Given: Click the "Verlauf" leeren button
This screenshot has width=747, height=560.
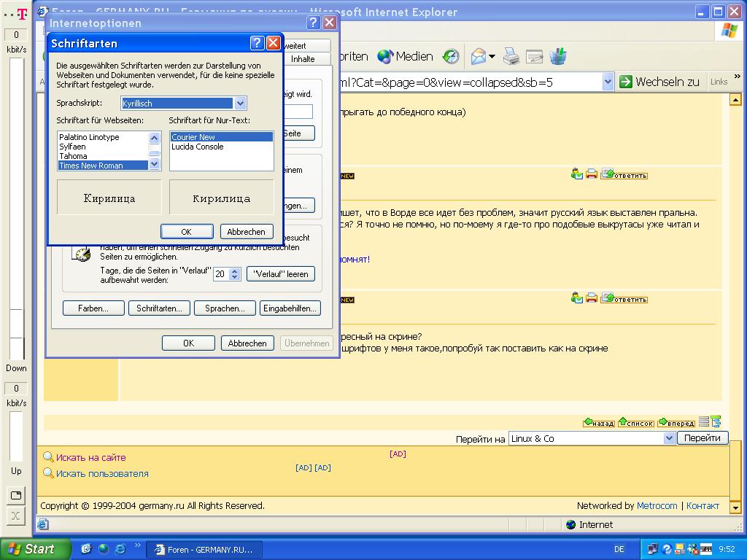Looking at the screenshot, I should click(281, 274).
